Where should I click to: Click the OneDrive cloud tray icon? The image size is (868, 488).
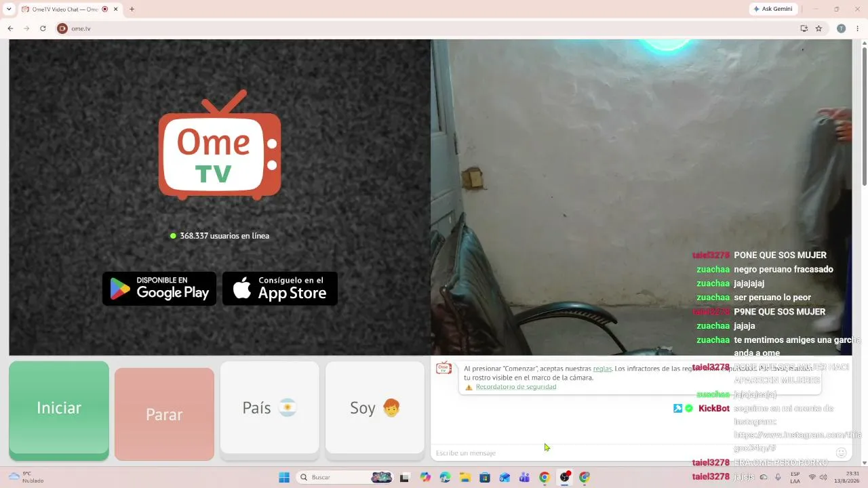[x=764, y=477]
